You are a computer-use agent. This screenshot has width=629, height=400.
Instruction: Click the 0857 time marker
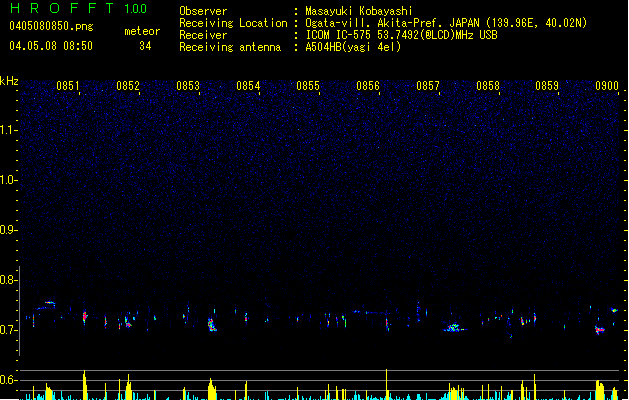pos(428,86)
